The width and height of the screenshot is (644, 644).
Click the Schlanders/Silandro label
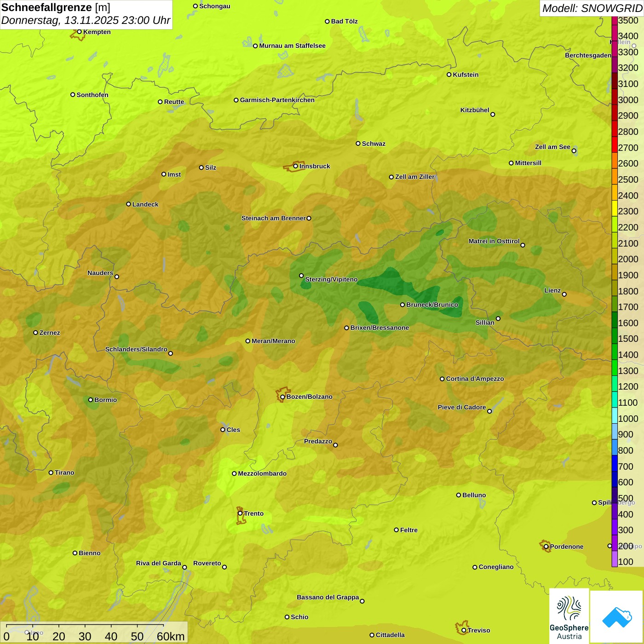136,349
